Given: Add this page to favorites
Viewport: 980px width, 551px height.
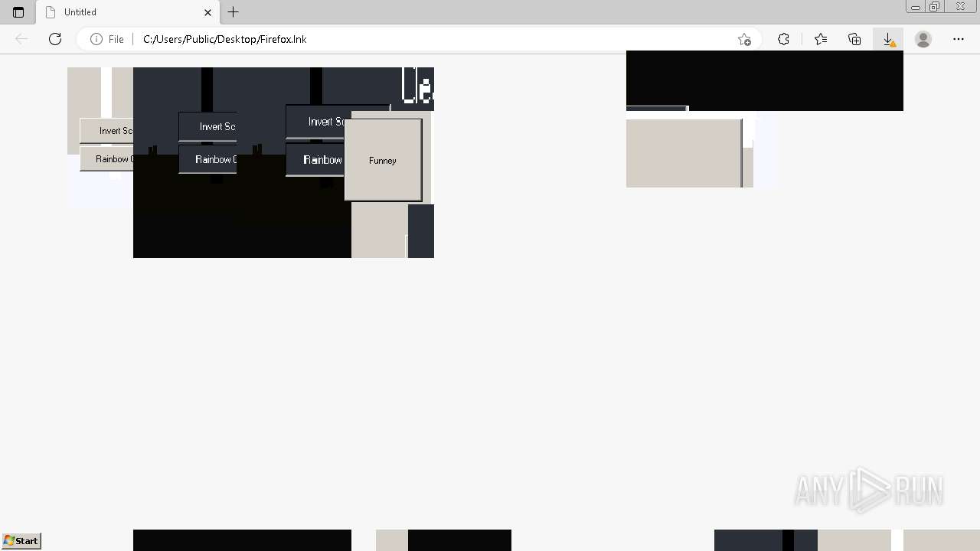Looking at the screenshot, I should click(x=744, y=39).
